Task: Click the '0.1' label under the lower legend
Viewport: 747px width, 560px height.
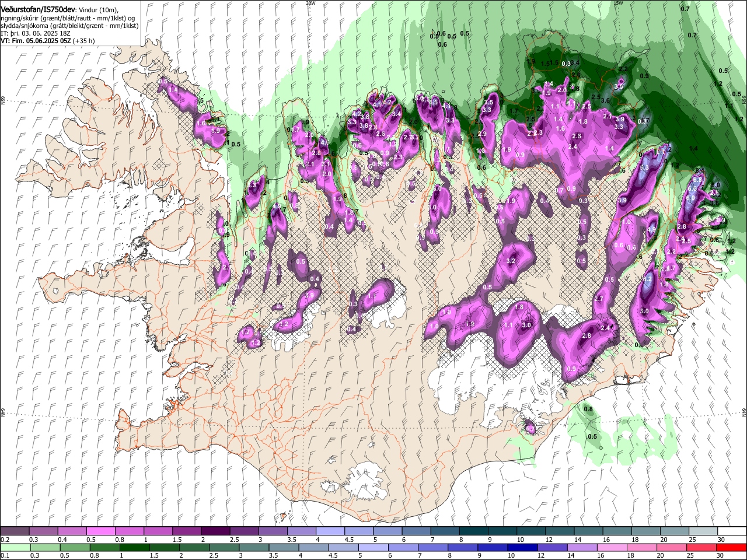Action: click(5, 556)
